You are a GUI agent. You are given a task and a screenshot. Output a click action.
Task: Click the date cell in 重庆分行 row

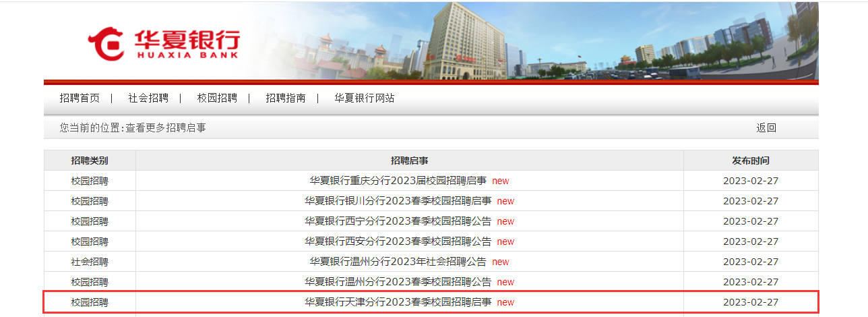(751, 181)
